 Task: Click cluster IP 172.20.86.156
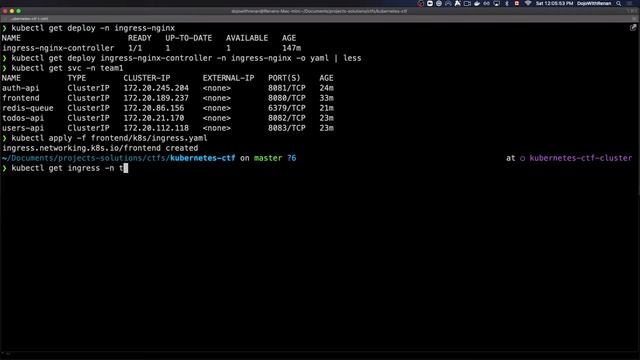pyautogui.click(x=153, y=108)
